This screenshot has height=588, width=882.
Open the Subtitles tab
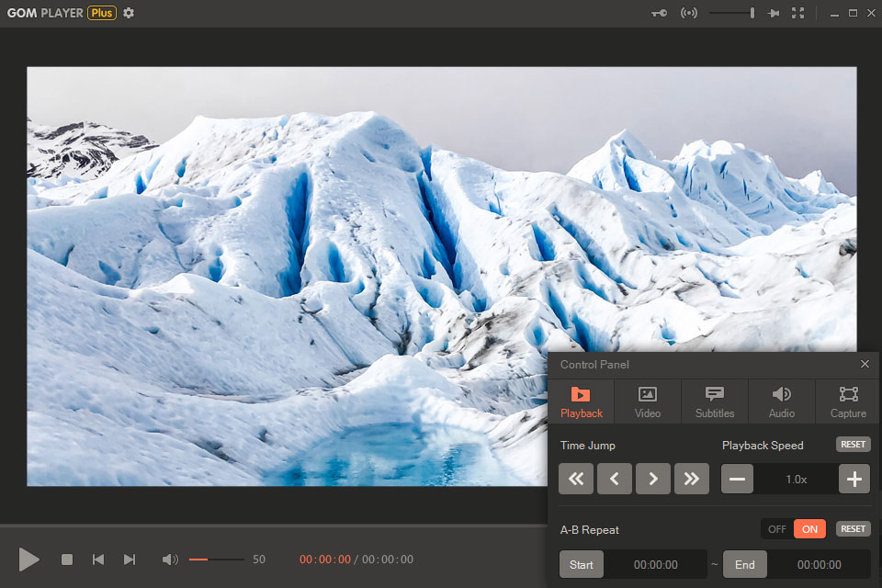pyautogui.click(x=715, y=401)
